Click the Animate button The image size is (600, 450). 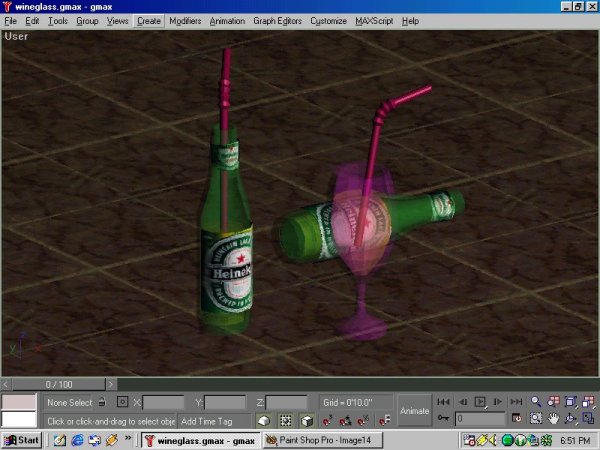[414, 411]
